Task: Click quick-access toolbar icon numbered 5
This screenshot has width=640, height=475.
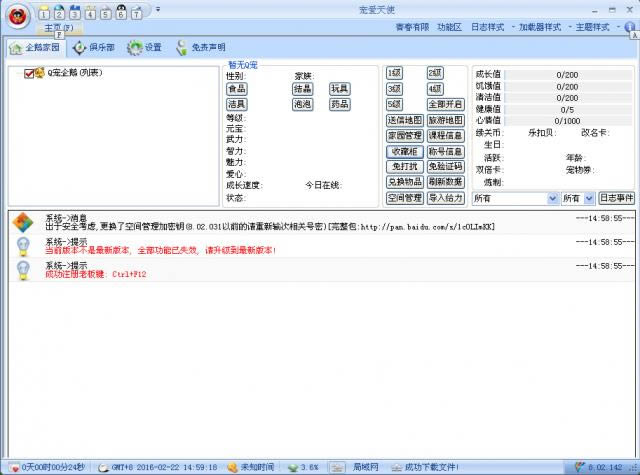Action: point(106,12)
